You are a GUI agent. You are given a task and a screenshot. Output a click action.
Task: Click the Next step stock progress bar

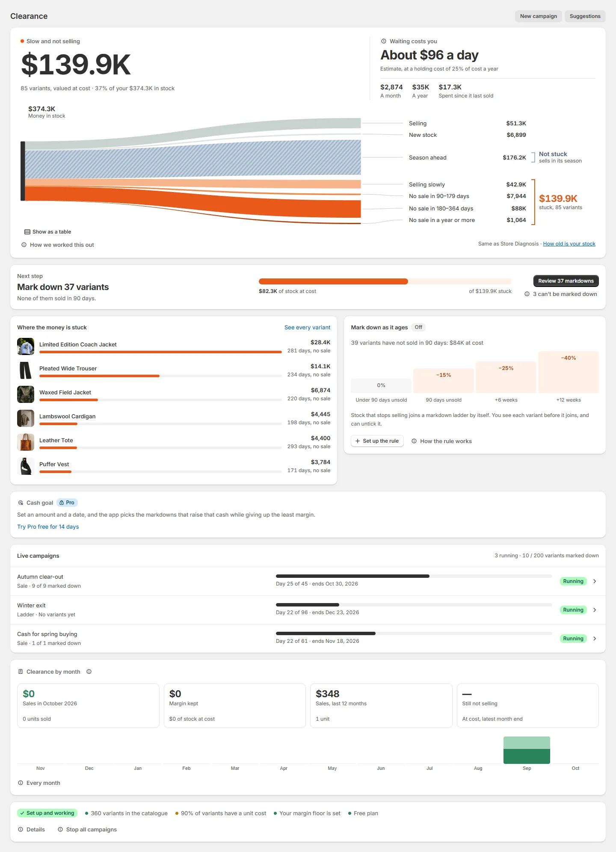[385, 281]
